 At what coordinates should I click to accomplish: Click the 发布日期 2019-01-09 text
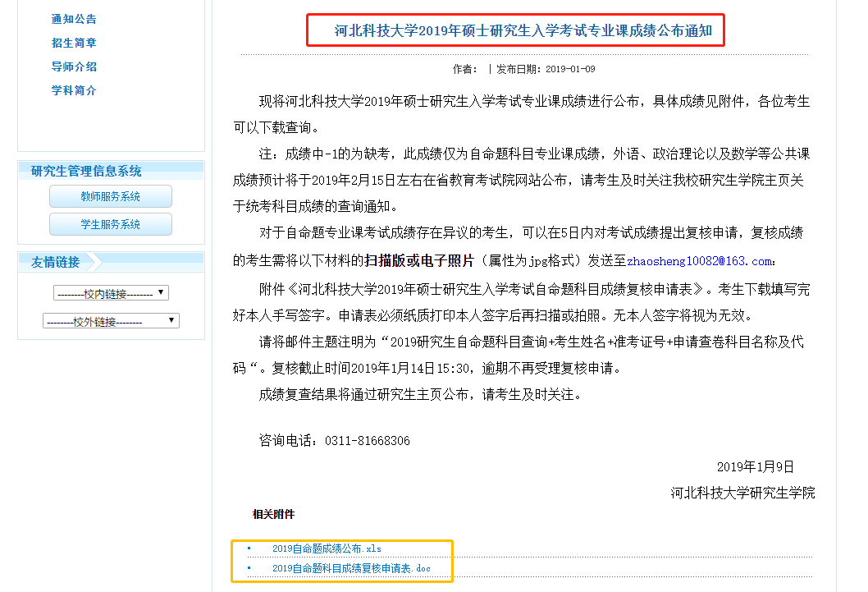point(546,69)
